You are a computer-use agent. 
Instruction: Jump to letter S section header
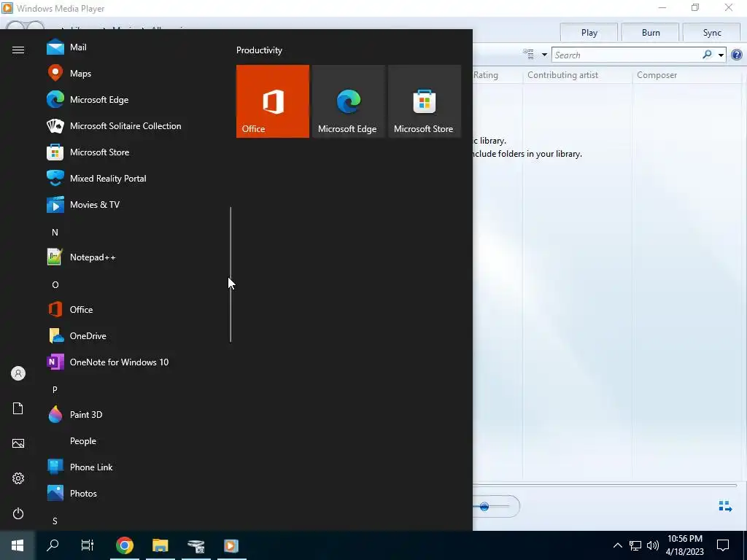pos(55,521)
